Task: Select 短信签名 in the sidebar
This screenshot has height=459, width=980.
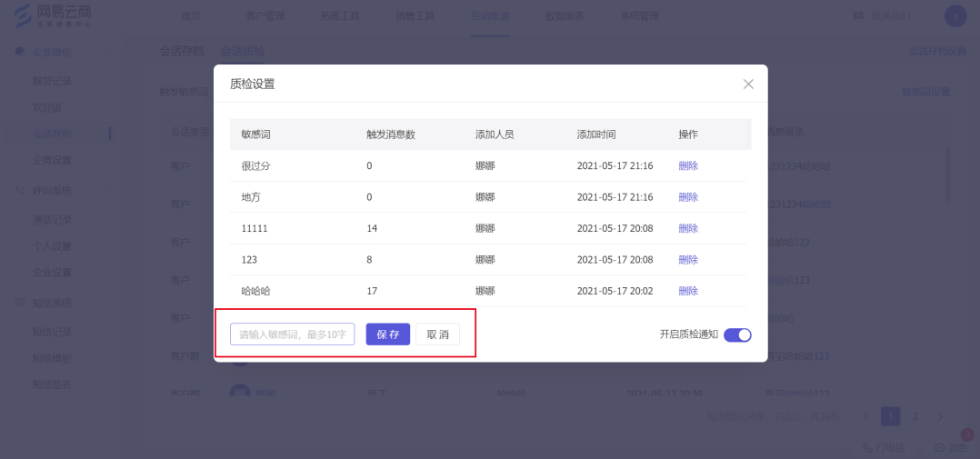Action: tap(52, 384)
